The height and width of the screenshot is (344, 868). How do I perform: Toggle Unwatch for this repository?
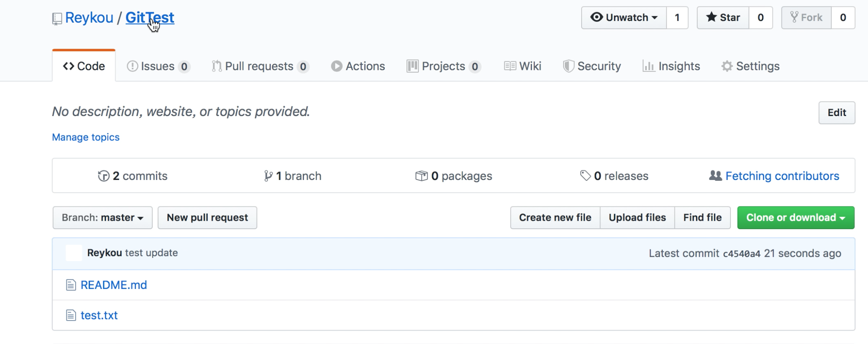[x=624, y=18]
